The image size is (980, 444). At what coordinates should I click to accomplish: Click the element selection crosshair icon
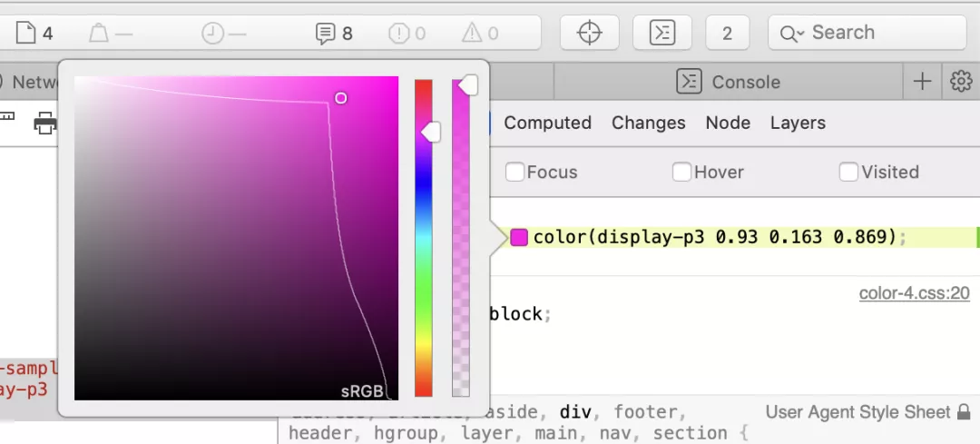pyautogui.click(x=590, y=33)
